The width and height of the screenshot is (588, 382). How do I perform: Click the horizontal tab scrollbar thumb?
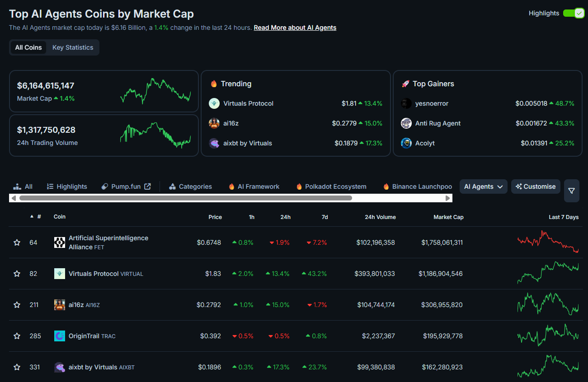click(x=186, y=198)
